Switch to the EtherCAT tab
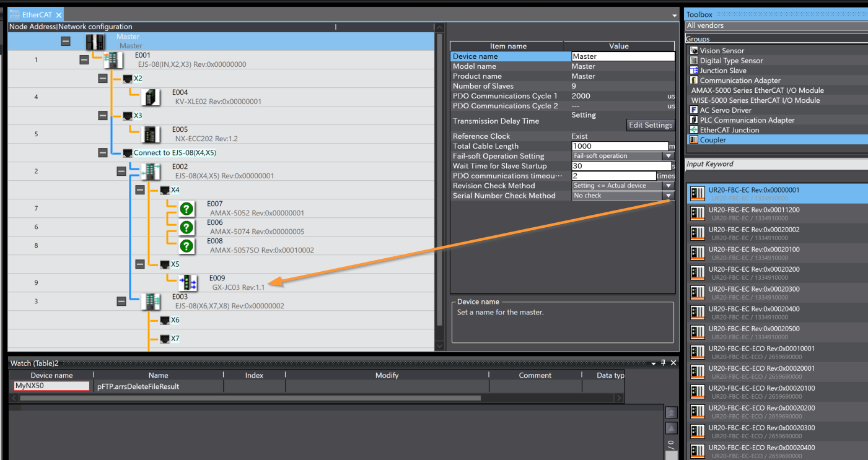This screenshot has width=868, height=460. point(36,15)
